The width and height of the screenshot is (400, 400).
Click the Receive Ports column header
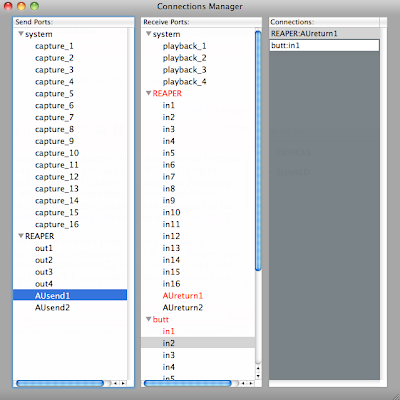tap(201, 22)
